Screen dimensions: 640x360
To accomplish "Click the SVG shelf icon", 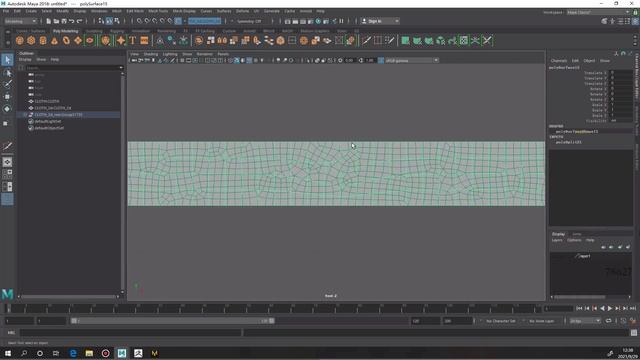I will (144, 40).
